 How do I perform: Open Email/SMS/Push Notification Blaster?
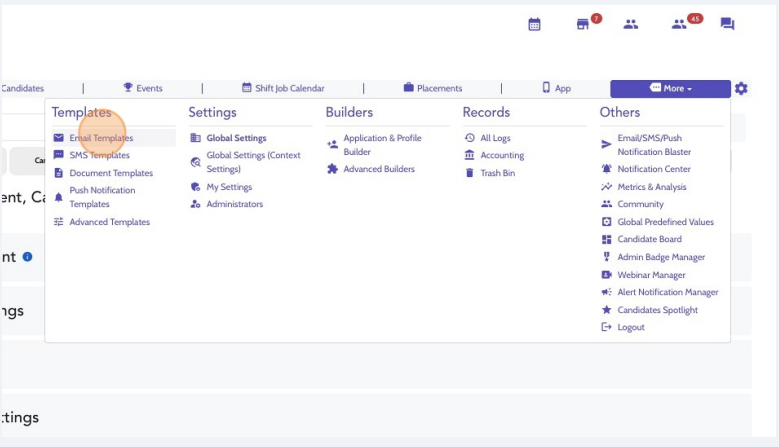pyautogui.click(x=654, y=145)
